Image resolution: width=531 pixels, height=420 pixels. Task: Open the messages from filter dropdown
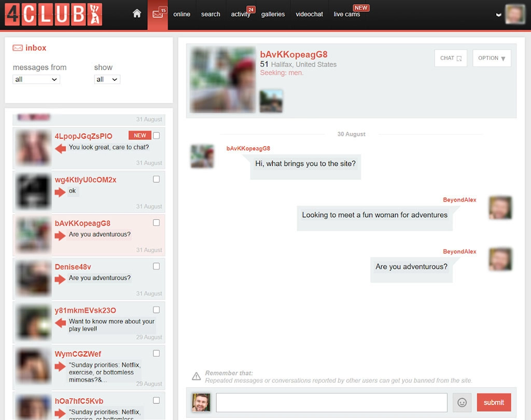point(36,79)
